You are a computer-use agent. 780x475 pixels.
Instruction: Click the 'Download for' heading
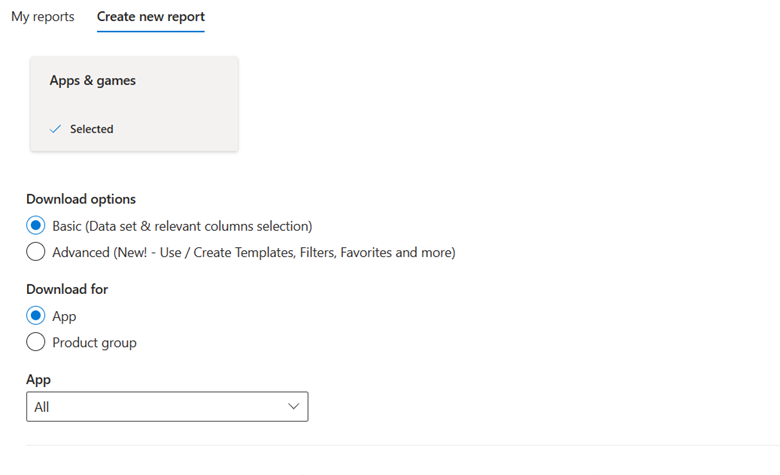click(x=67, y=289)
